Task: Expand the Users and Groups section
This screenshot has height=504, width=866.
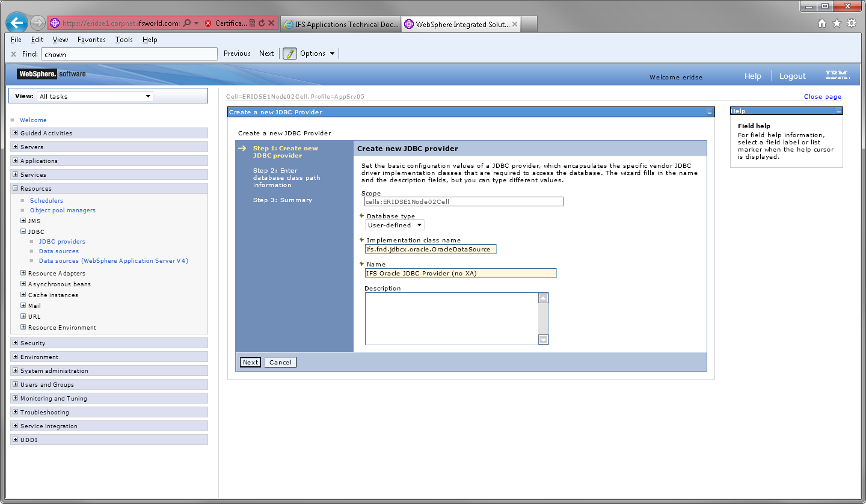Action: (x=16, y=384)
